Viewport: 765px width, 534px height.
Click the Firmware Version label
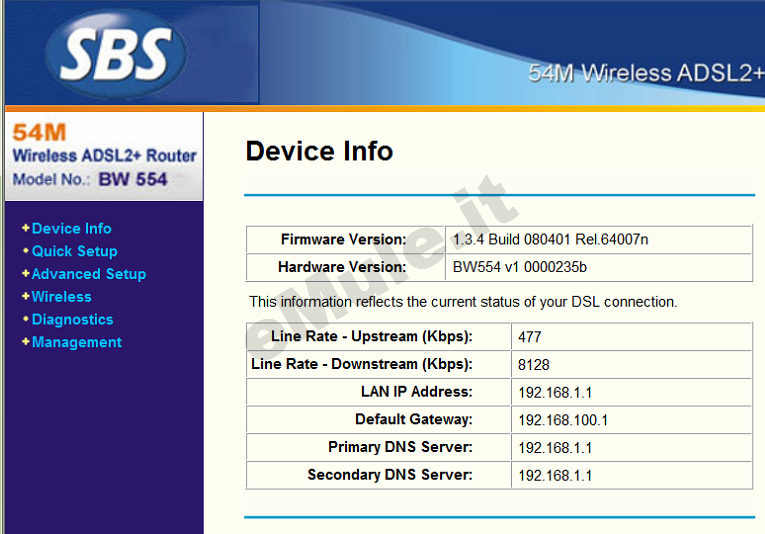(343, 239)
